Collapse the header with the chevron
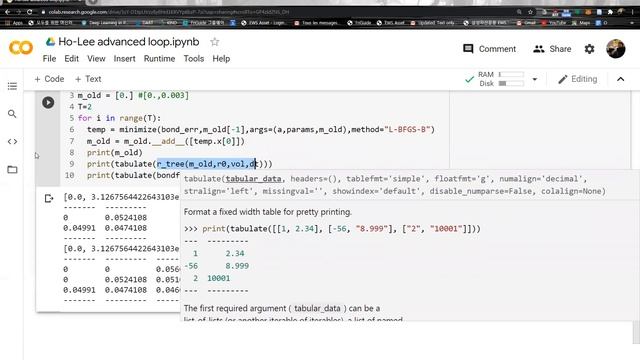Image resolution: width=640 pixels, height=360 pixels. [x=620, y=79]
